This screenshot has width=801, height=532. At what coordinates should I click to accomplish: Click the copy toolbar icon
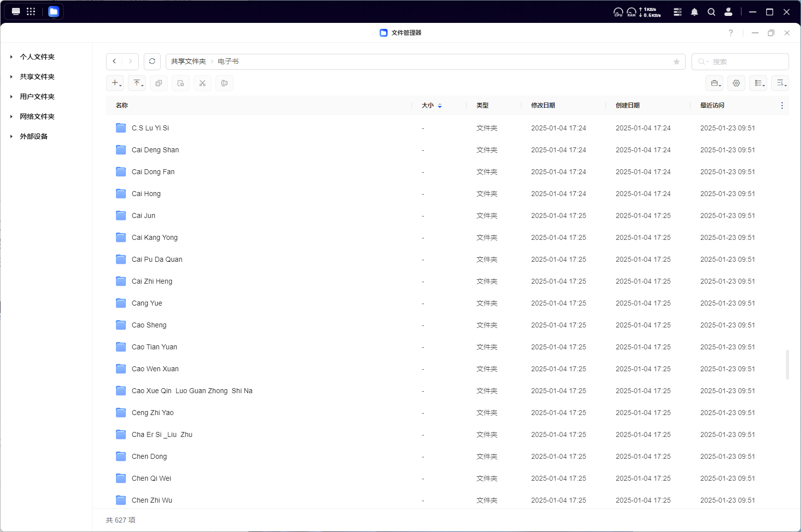click(159, 83)
